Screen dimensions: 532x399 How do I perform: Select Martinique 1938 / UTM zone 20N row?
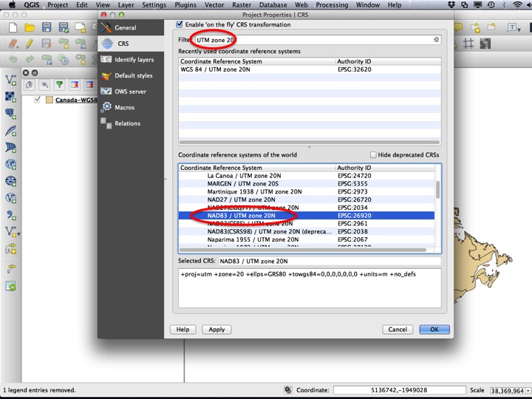pyautogui.click(x=307, y=191)
